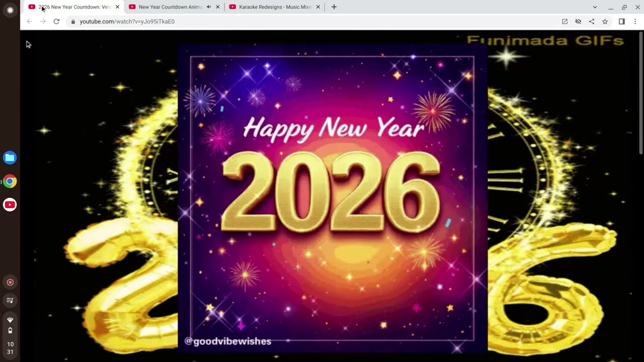Viewport: 644px width, 362px height.
Task: Open media controls in the shelf
Action: 10,300
